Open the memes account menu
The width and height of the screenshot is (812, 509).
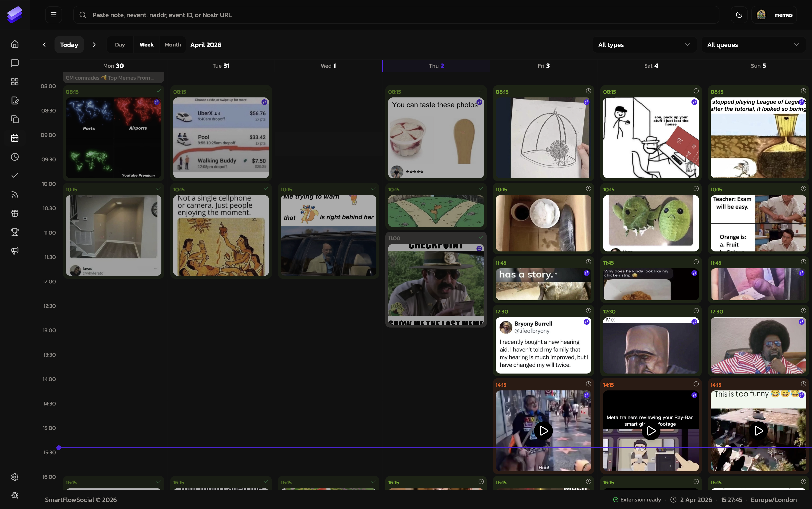(774, 15)
